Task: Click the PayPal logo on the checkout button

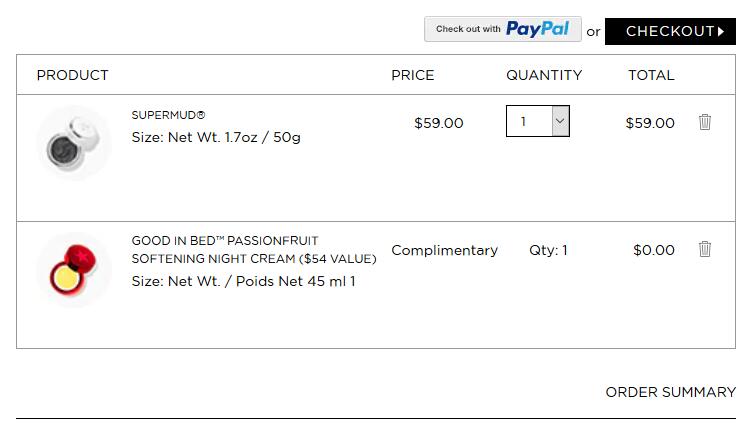Action: click(x=537, y=29)
